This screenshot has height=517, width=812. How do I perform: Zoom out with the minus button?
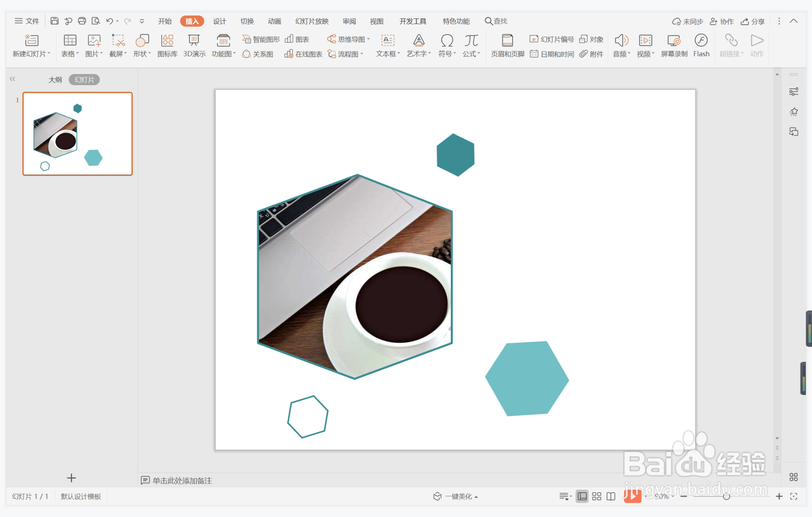[x=684, y=496]
